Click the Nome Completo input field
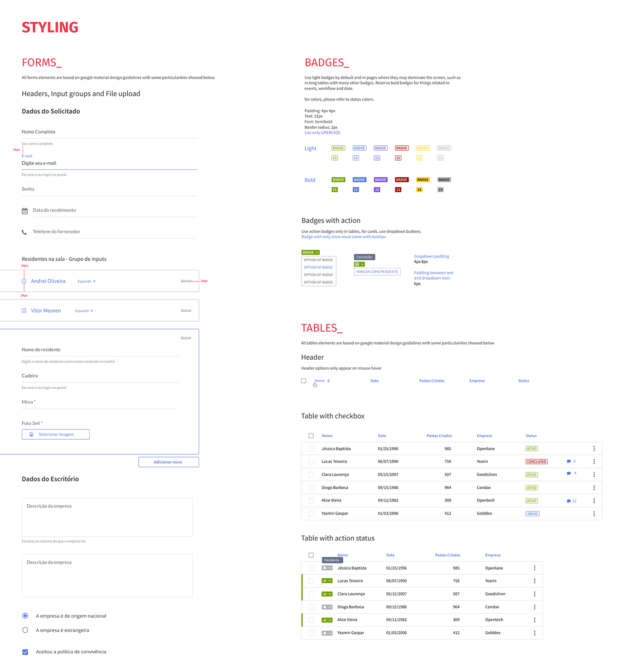This screenshot has width=634, height=672. [x=110, y=132]
